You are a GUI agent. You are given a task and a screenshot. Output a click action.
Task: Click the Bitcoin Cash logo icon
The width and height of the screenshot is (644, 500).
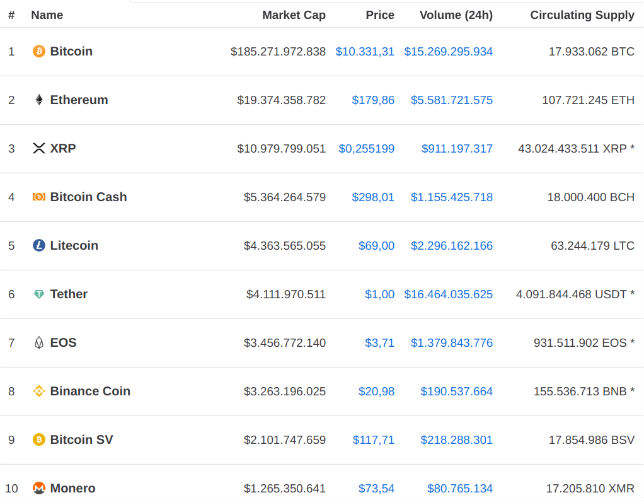(39, 197)
